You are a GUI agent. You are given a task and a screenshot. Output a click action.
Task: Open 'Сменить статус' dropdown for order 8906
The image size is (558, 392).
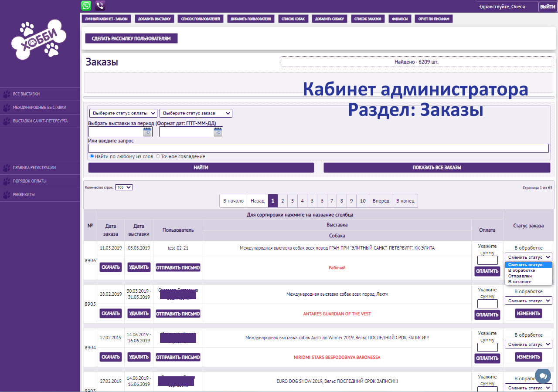528,257
